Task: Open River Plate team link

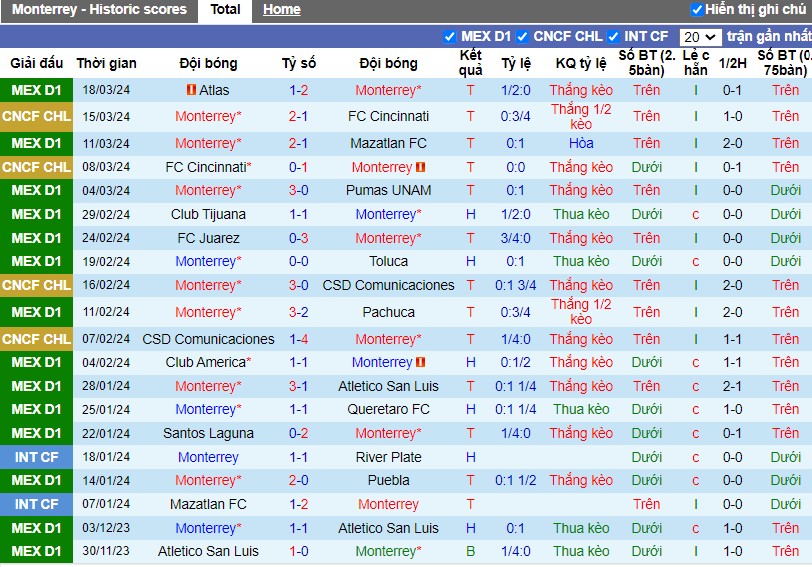Action: (388, 457)
